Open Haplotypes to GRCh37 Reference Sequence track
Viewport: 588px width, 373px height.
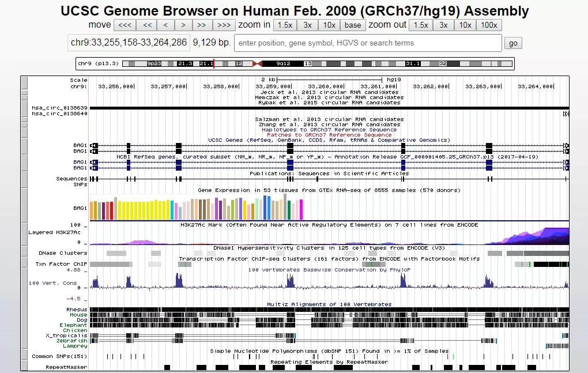[x=329, y=130]
